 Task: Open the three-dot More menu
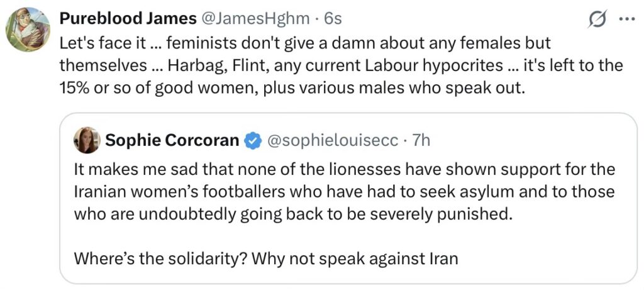[627, 19]
